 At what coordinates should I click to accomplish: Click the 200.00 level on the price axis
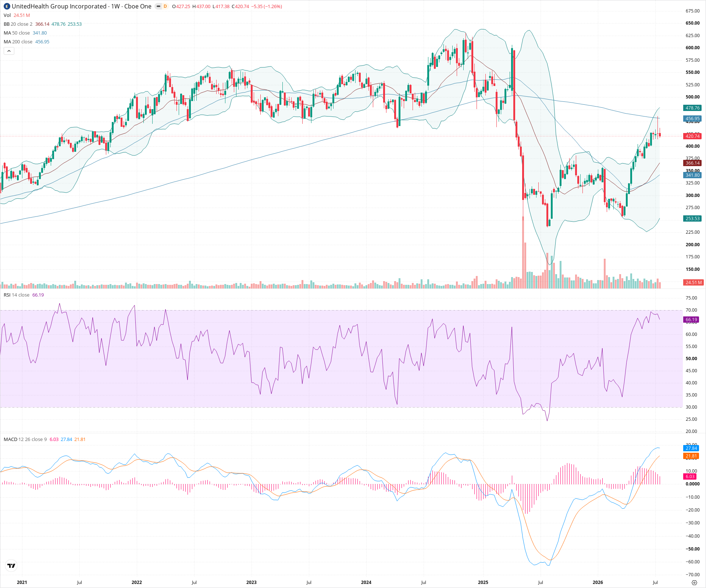tap(692, 244)
